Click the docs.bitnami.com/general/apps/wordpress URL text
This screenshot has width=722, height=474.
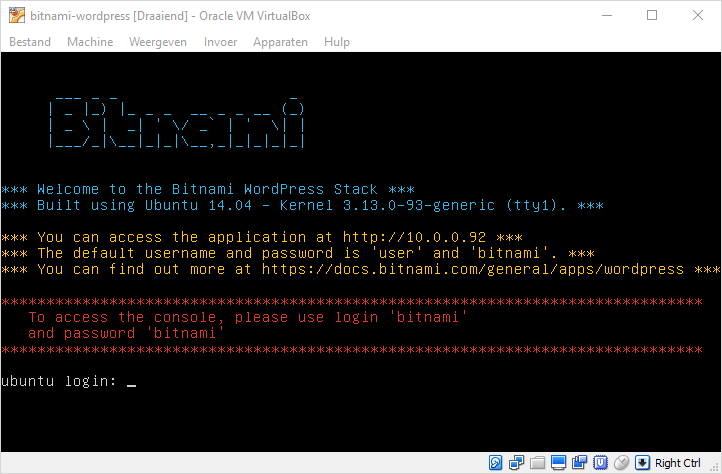(x=473, y=269)
